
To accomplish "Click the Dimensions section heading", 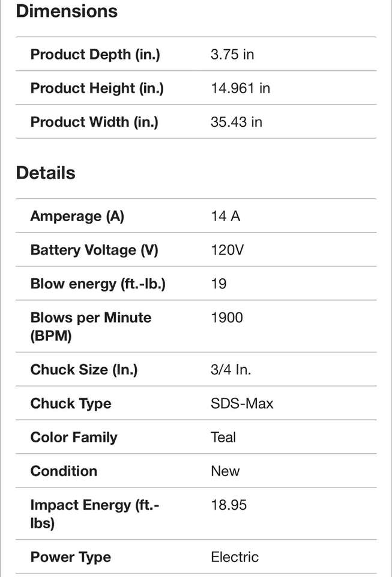I will pos(67,11).
